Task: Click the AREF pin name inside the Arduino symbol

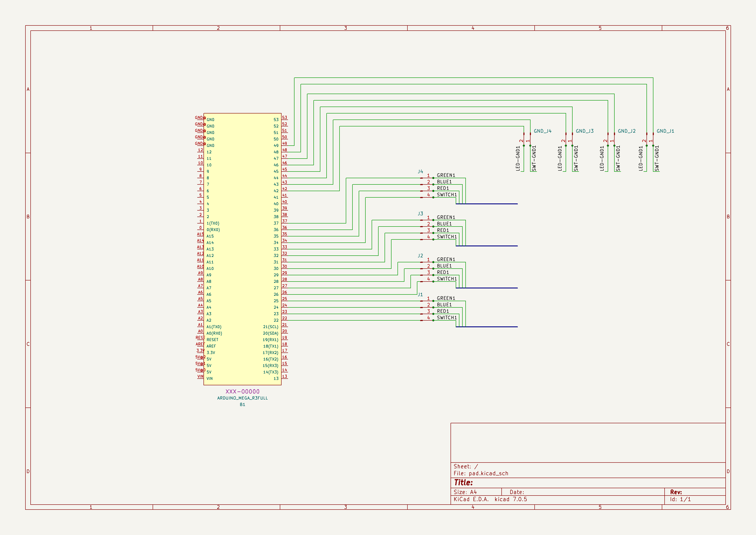Action: tap(211, 346)
